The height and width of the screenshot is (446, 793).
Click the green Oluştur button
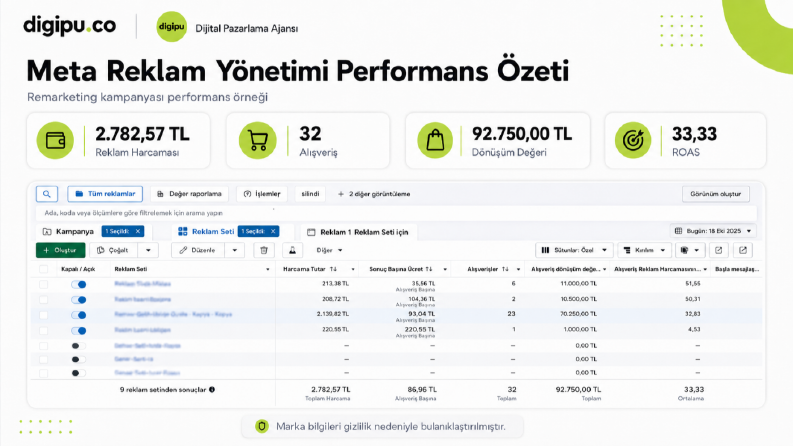(x=60, y=250)
